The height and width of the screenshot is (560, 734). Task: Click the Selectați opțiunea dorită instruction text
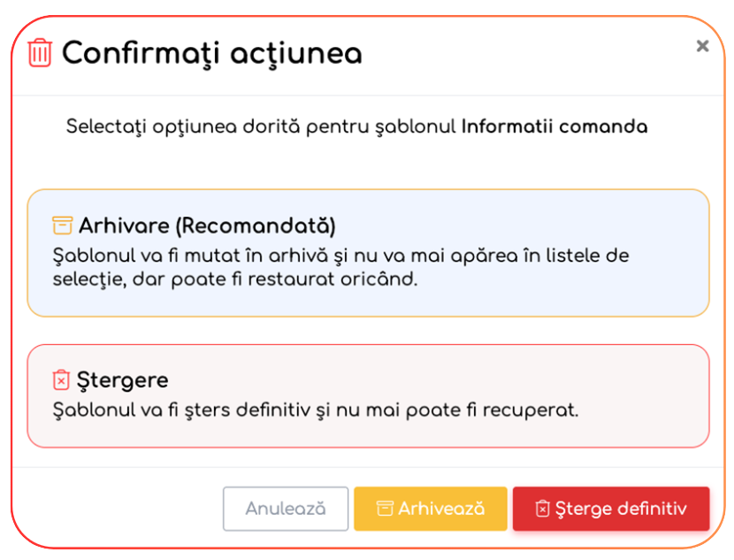coord(262,127)
